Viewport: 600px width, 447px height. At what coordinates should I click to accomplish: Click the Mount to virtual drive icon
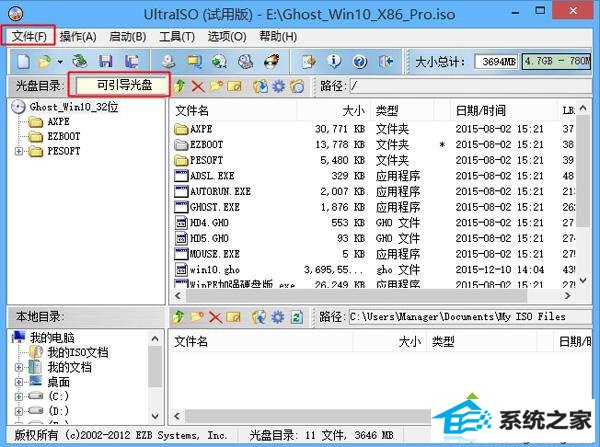[x=245, y=61]
